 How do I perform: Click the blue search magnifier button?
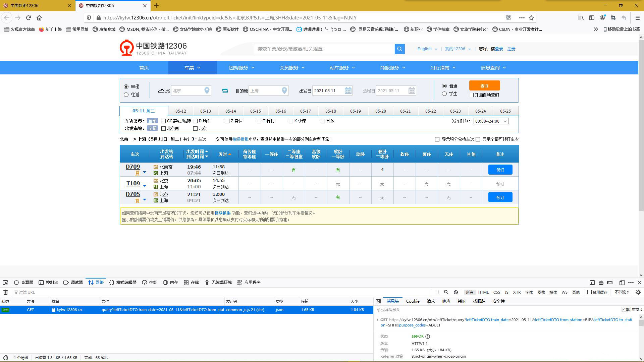pyautogui.click(x=399, y=49)
